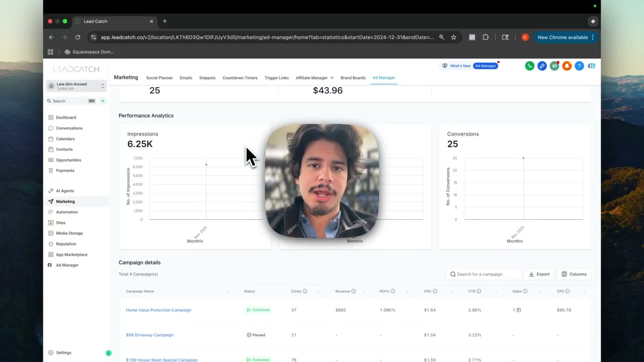Image resolution: width=644 pixels, height=362 pixels.
Task: Select the Ad Manager tab in Marketing
Action: (x=384, y=78)
